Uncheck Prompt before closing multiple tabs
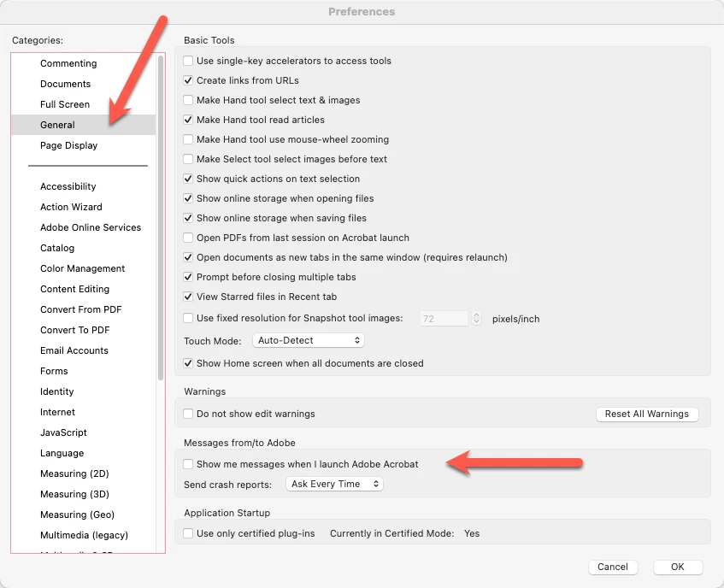This screenshot has height=588, width=724. click(188, 277)
